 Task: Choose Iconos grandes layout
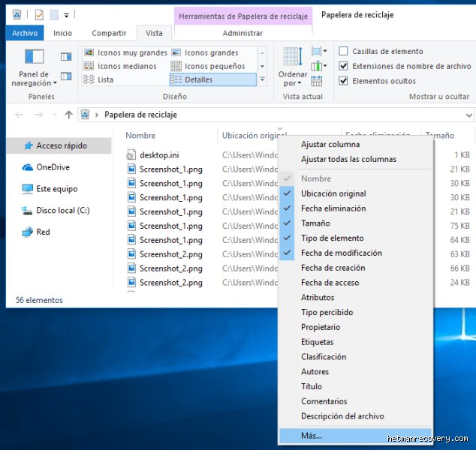[x=205, y=52]
